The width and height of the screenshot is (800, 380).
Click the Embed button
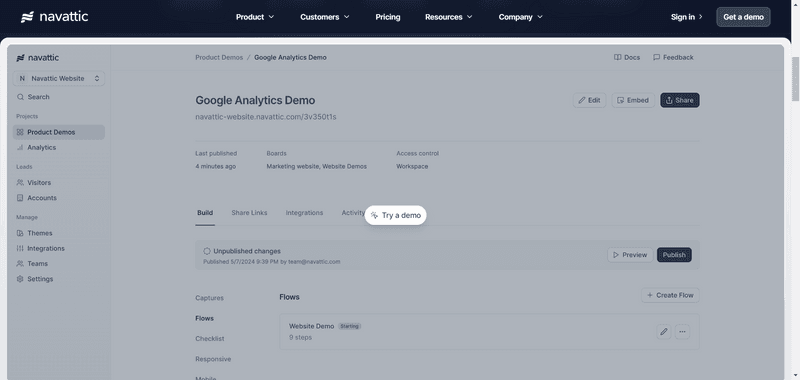[633, 100]
